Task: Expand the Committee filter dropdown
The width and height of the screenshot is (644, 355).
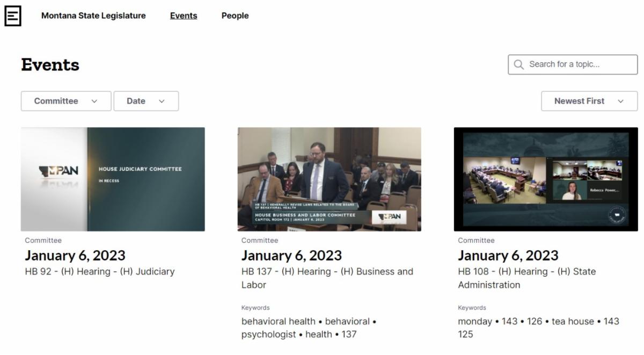Action: (x=66, y=101)
